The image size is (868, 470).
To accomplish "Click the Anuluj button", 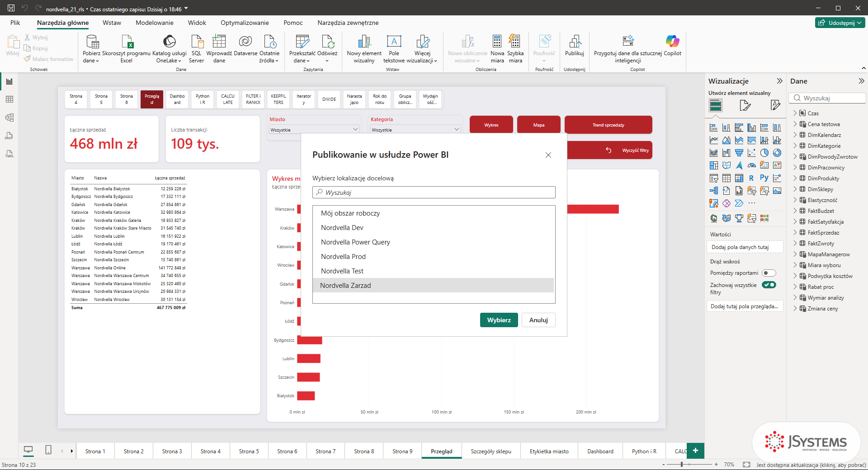I will point(538,320).
